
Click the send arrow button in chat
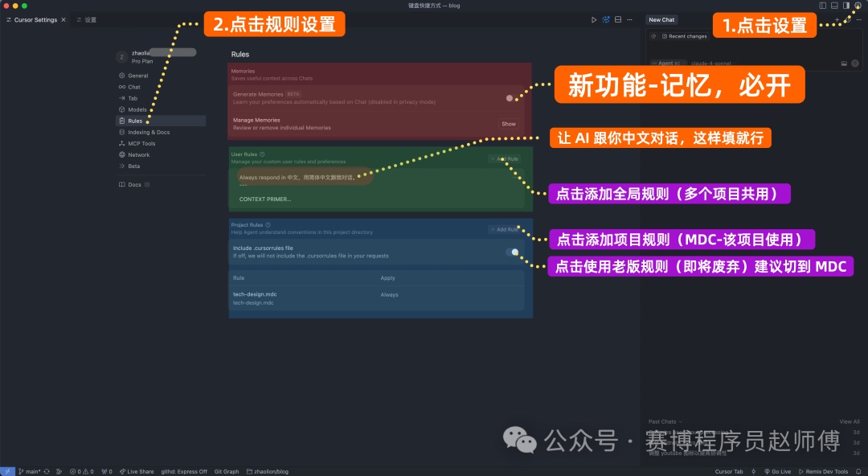pos(855,64)
